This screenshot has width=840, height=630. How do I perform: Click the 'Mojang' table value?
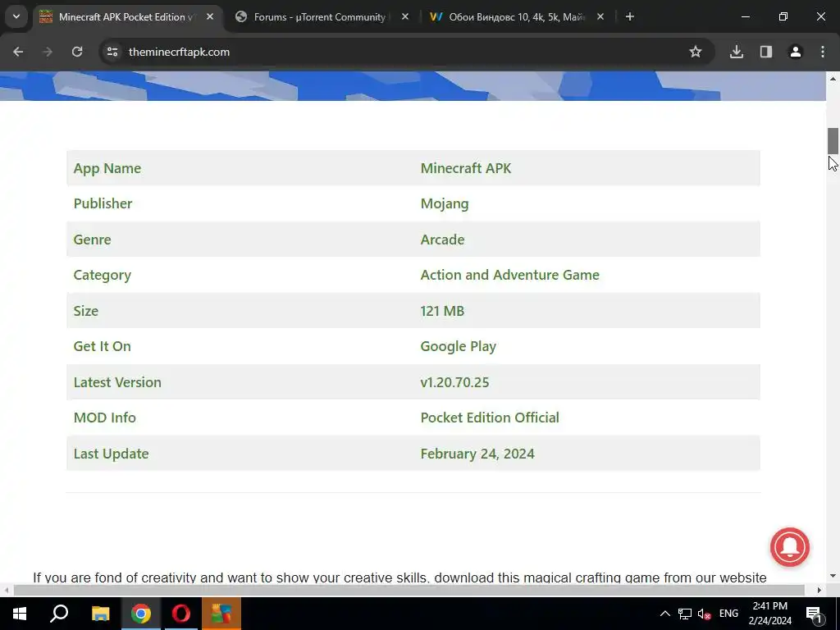click(445, 204)
